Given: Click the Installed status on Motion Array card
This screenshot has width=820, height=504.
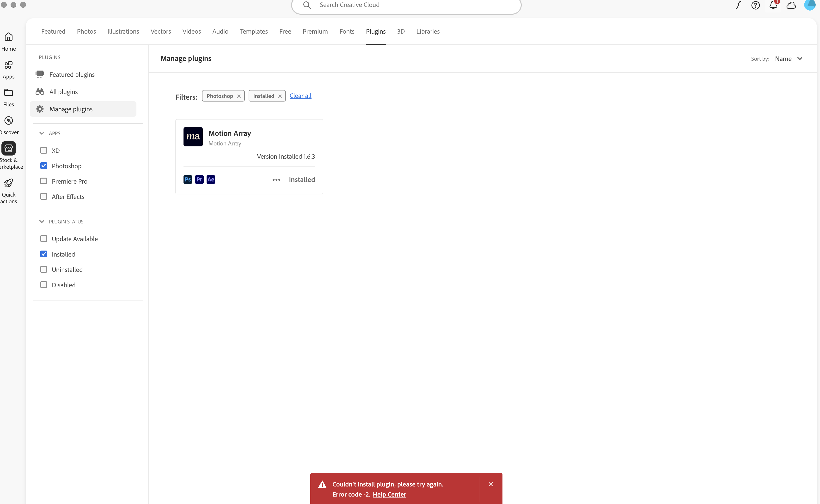Looking at the screenshot, I should click(302, 179).
